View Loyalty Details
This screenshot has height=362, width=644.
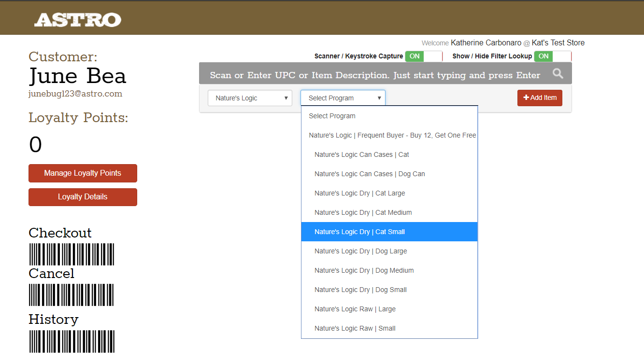[x=83, y=197]
